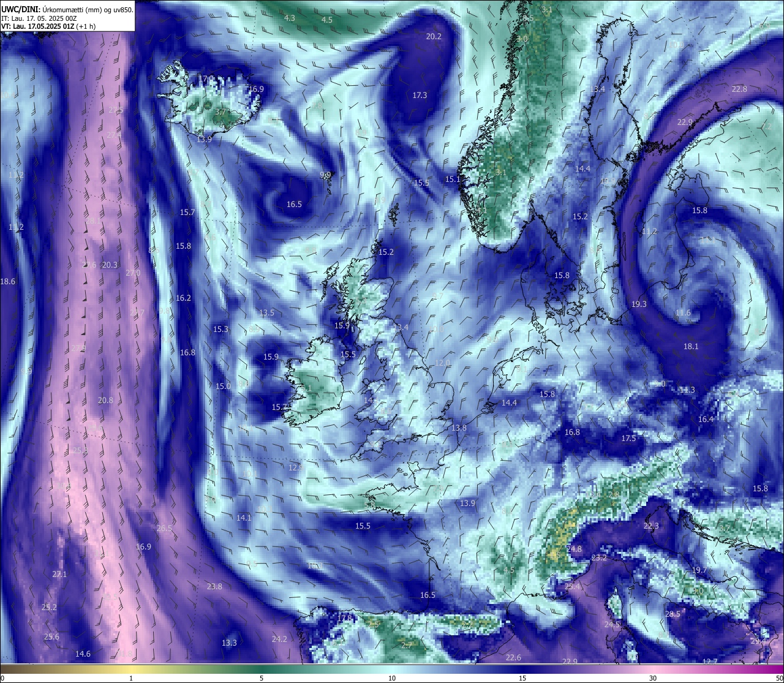Screen dimensions: 784x683
Task: Click the map value '3.0' over Norway
Action: (x=522, y=39)
